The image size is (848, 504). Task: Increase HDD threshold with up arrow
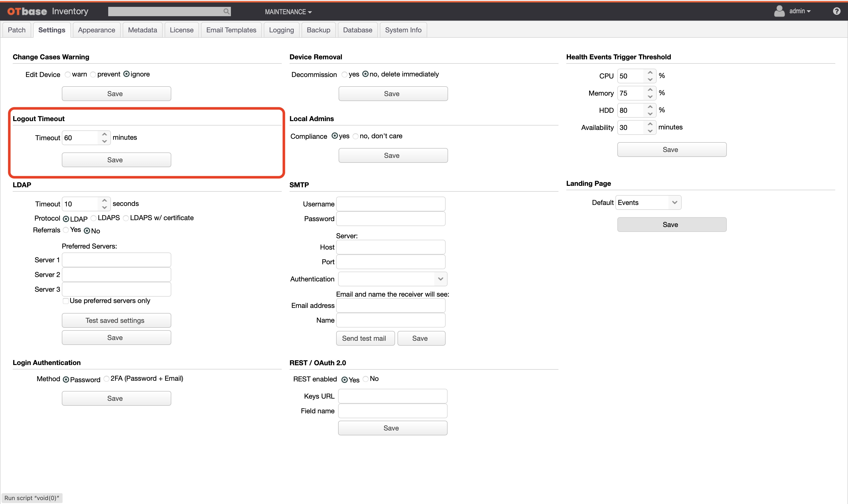[650, 107]
